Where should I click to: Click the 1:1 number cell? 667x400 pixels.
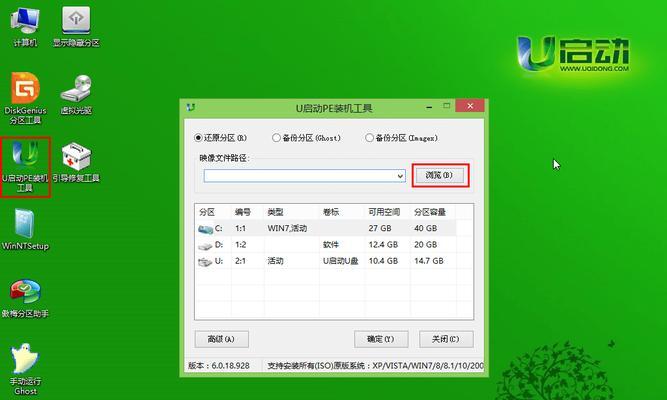tap(240, 229)
